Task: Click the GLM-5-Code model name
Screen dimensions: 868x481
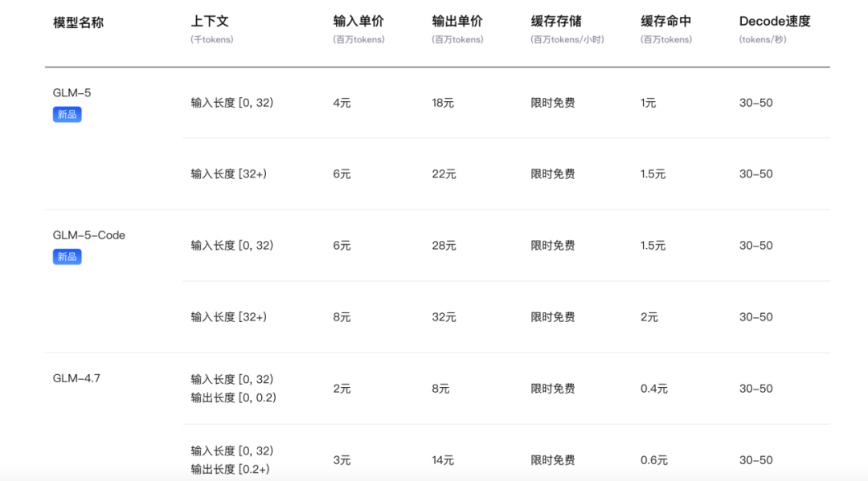Action: coord(89,235)
